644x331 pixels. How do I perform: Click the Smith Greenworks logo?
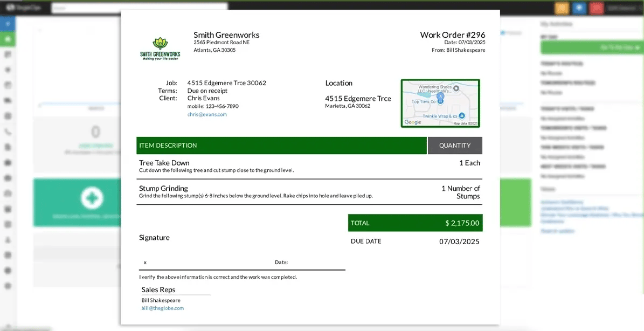click(x=160, y=49)
